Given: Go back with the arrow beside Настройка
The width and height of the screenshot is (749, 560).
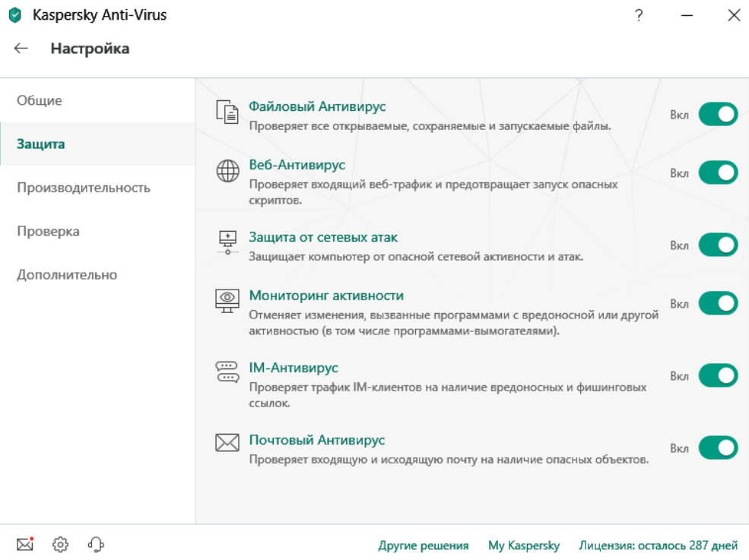Looking at the screenshot, I should [21, 48].
